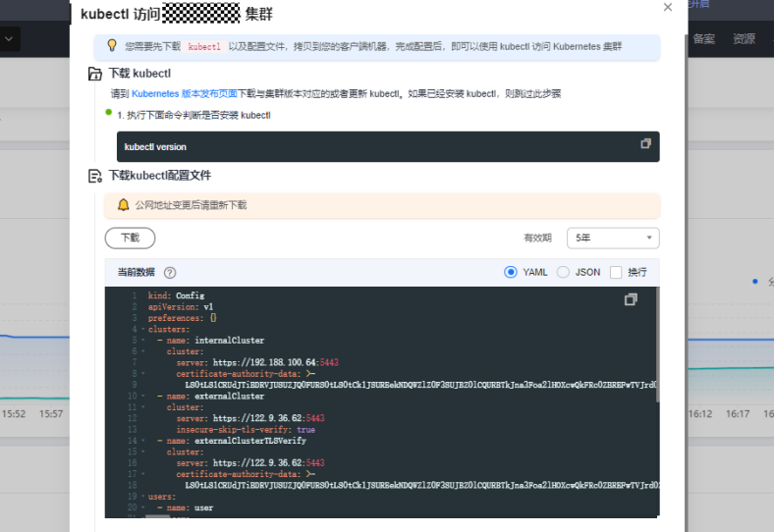
Task: Click 'apiVersion: v1' line in editor
Action: 181,307
